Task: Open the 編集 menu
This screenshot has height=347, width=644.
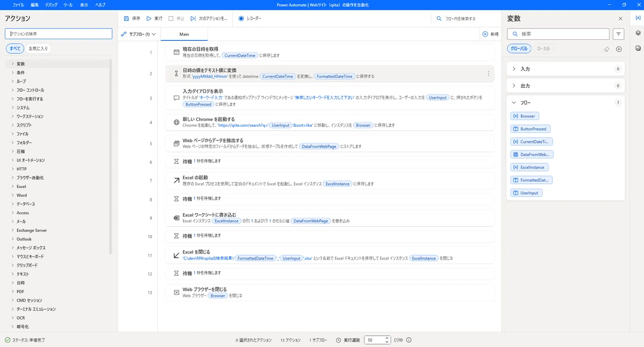Action: pyautogui.click(x=35, y=4)
